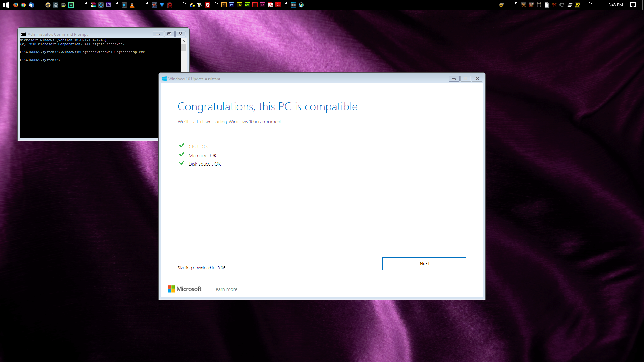Open the white Adobe Acrobat icon
Screen dimensions: 644x362
click(x=270, y=5)
